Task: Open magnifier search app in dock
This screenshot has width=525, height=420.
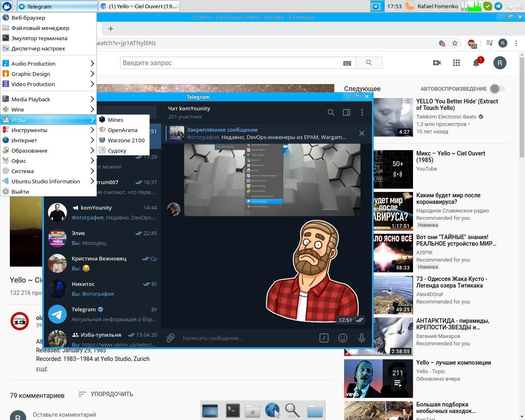Action: pos(292,410)
